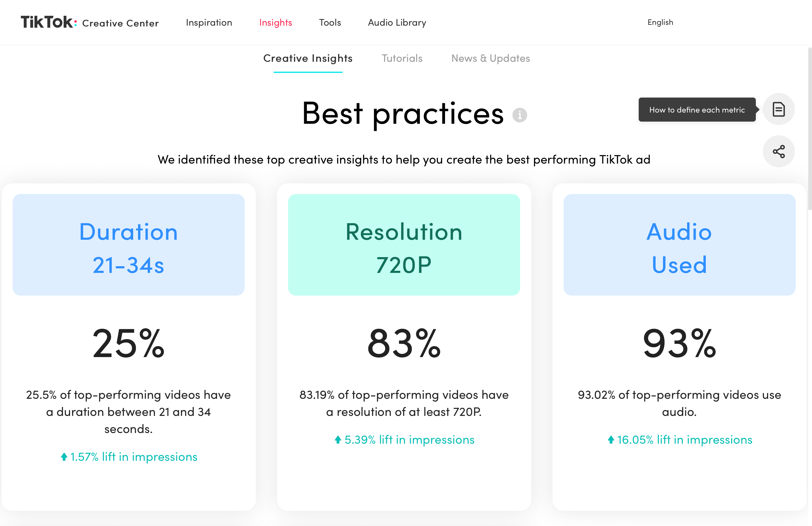Expand the Insights navigation dropdown
812x526 pixels.
pos(276,22)
